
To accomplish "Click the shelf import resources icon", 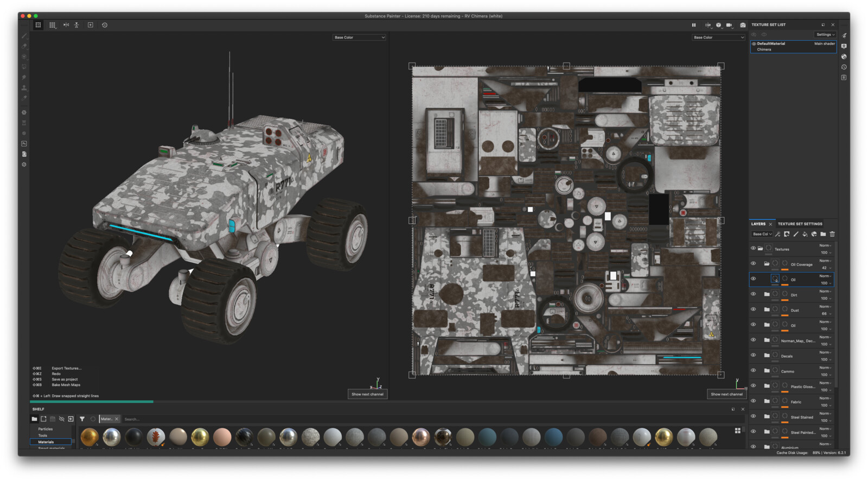I will click(x=71, y=419).
